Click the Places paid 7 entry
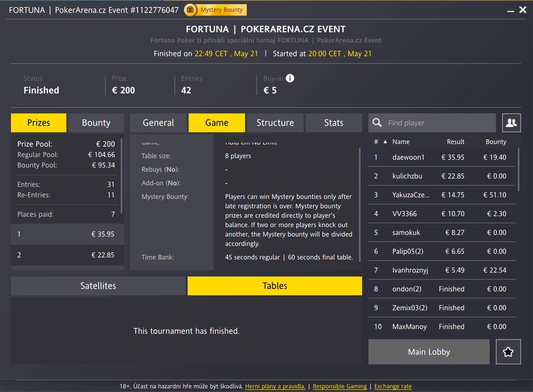Image resolution: width=533 pixels, height=392 pixels. (66, 214)
